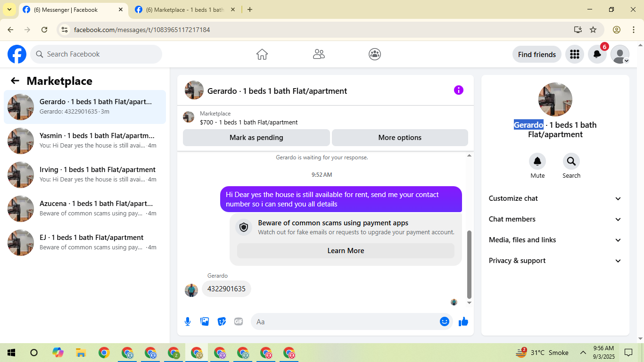Open Chrome's three-dot menu
This screenshot has height=362, width=644.
(634, 30)
